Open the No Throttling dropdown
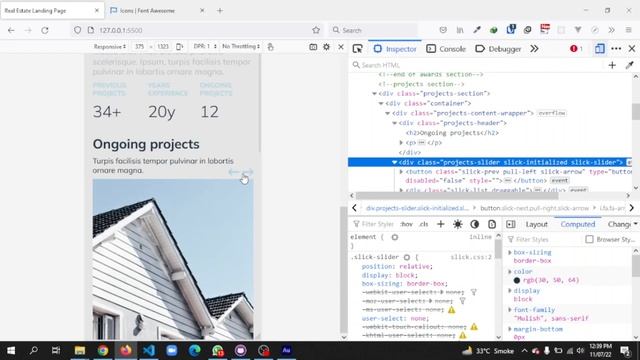640x360 pixels. coord(241,47)
